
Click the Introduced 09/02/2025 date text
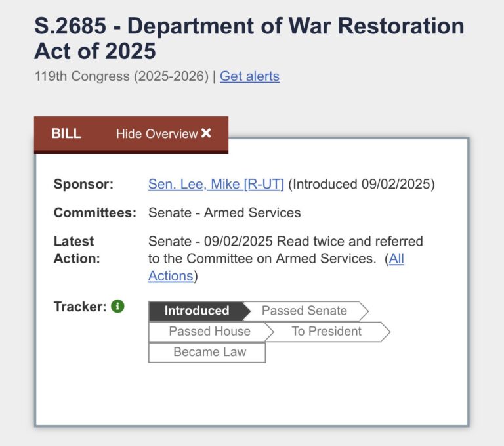[x=362, y=184]
